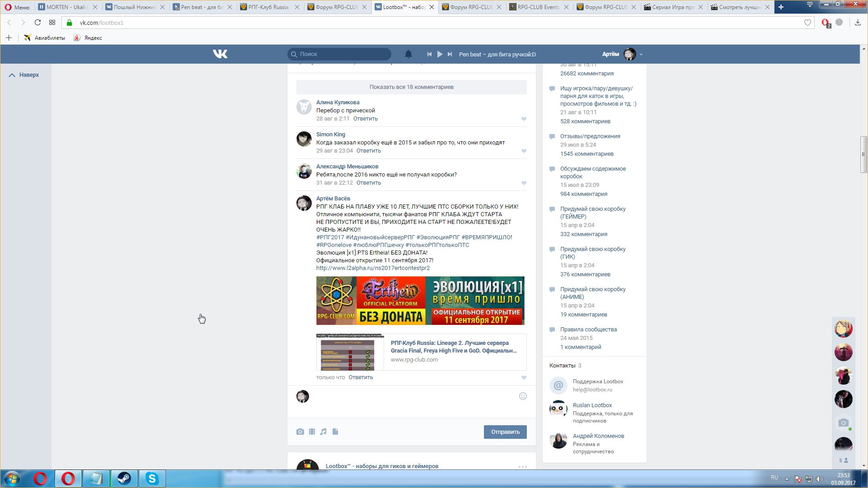Click the VK search field
The width and height of the screenshot is (868, 488).
pos(339,54)
